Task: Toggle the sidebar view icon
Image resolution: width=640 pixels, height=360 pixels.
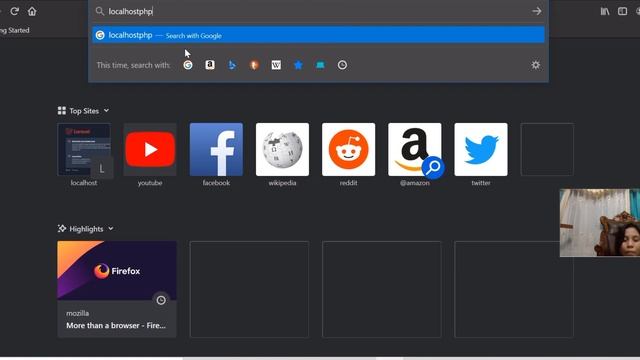Action: coord(622,11)
